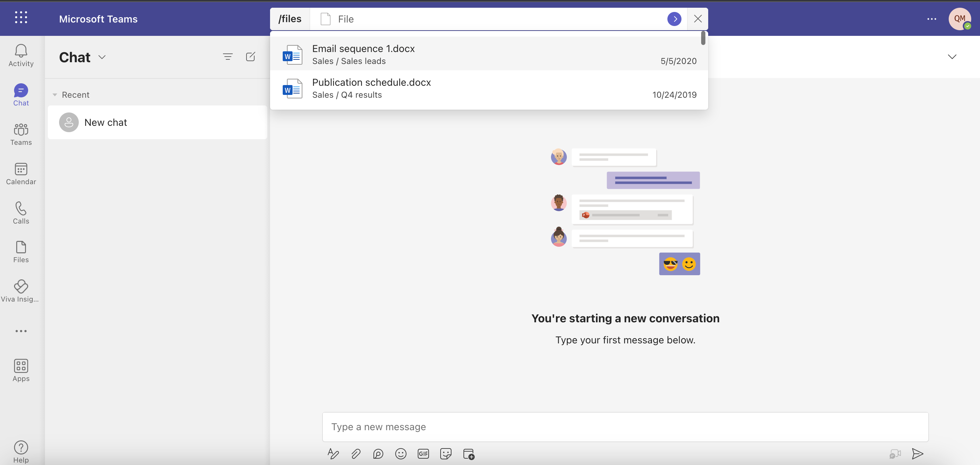Open the Apps store
The width and height of the screenshot is (980, 465).
coord(21,370)
